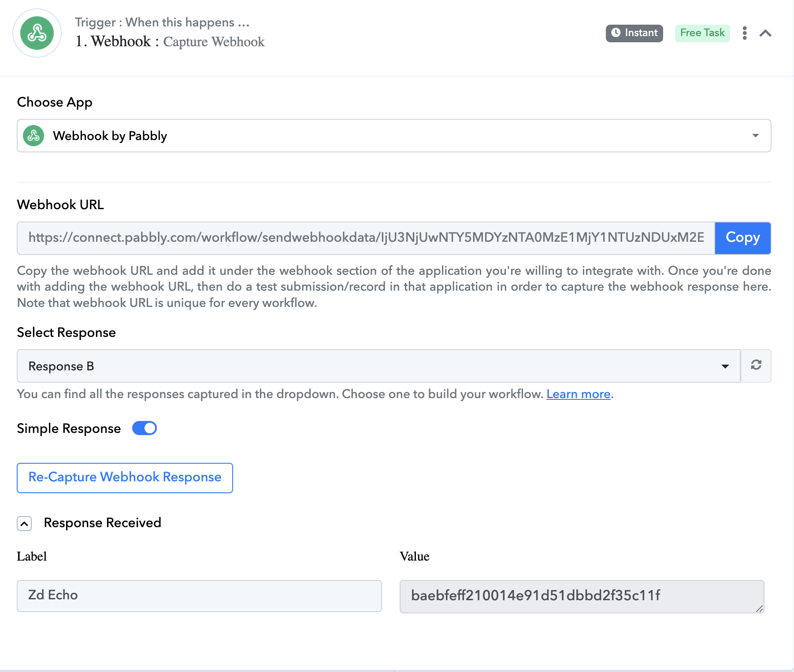
Task: Click the 'Trigger : When this happens ...' text
Action: (x=162, y=22)
